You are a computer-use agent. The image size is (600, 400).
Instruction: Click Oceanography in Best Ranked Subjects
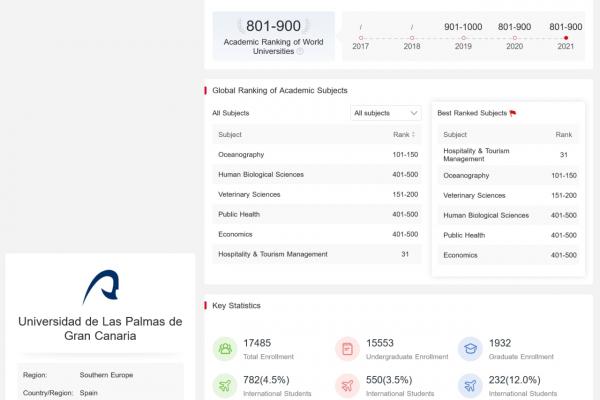click(466, 175)
